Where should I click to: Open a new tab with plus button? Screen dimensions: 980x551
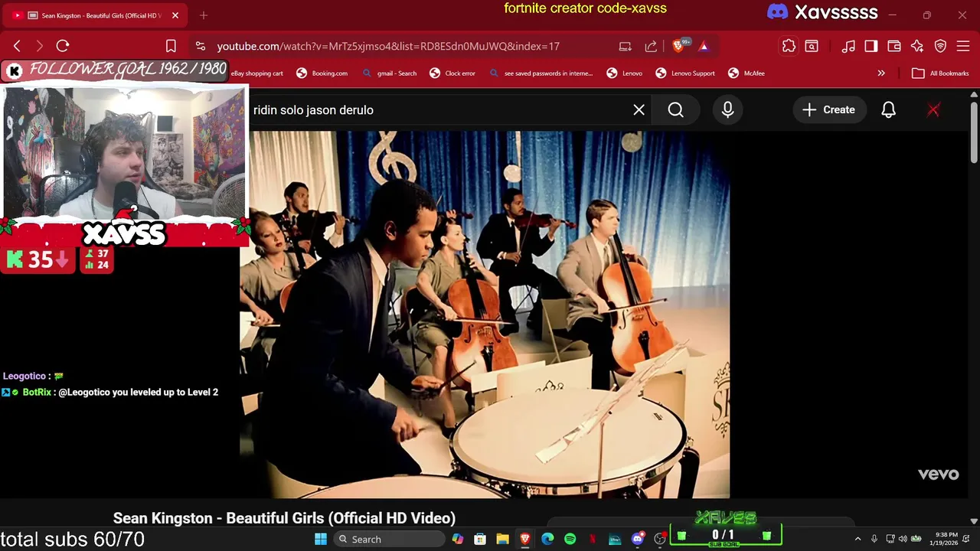click(204, 15)
